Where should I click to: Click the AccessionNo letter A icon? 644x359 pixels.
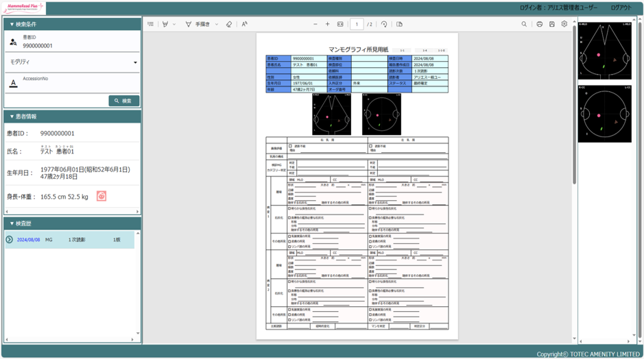pyautogui.click(x=13, y=83)
